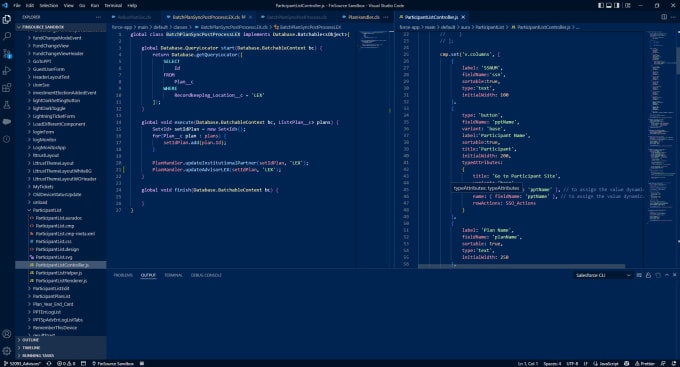Image resolution: width=680 pixels, height=367 pixels.
Task: Switch to the Debug Console tab
Action: point(206,275)
